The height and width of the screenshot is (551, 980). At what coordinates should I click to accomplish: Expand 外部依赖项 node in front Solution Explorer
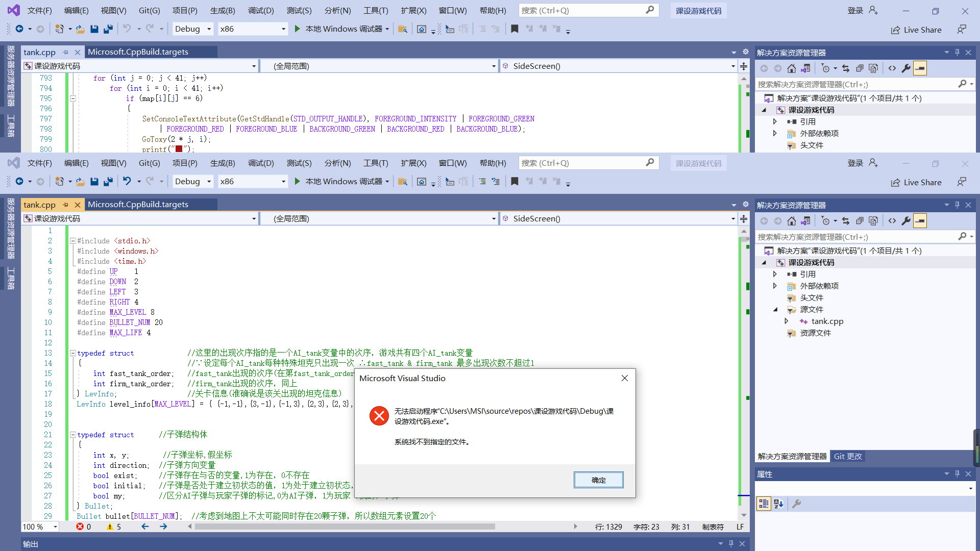tap(775, 286)
